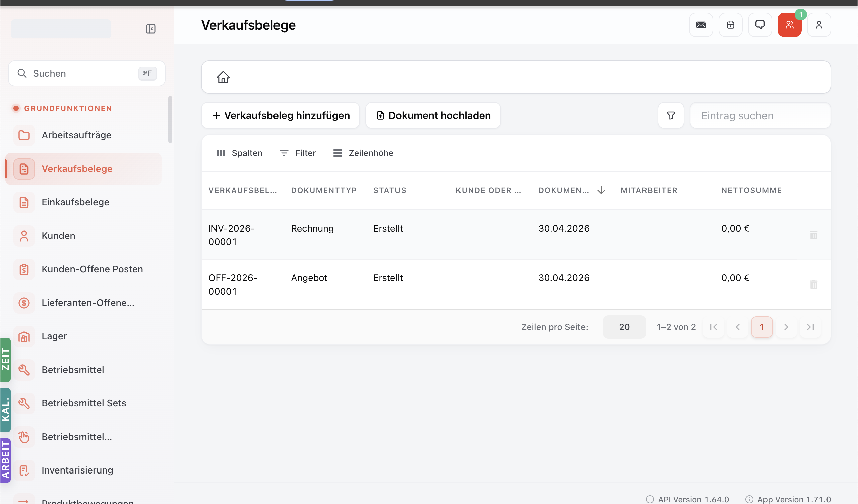
Task: Click Dokument hochladen button
Action: pos(433,115)
